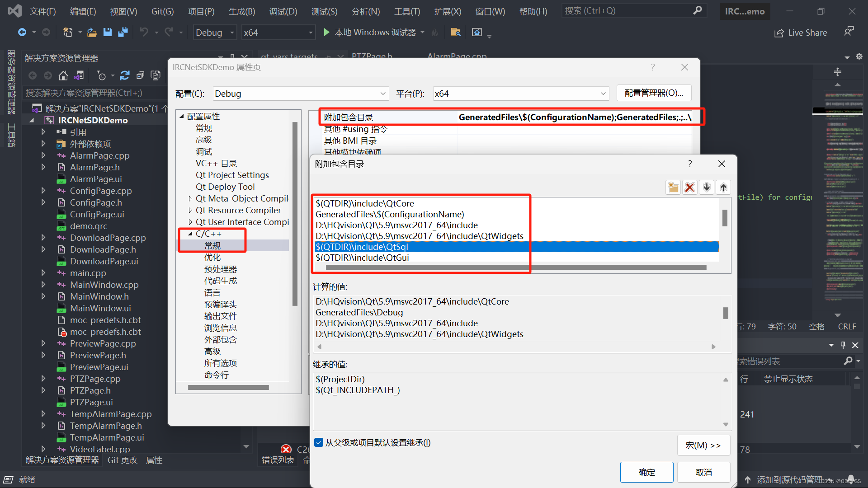
Task: Click Show All Files icon in Solution Explorer
Action: pos(156,75)
